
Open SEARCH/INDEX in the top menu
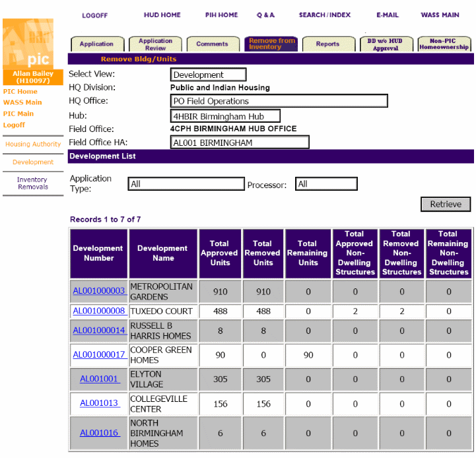(x=324, y=15)
